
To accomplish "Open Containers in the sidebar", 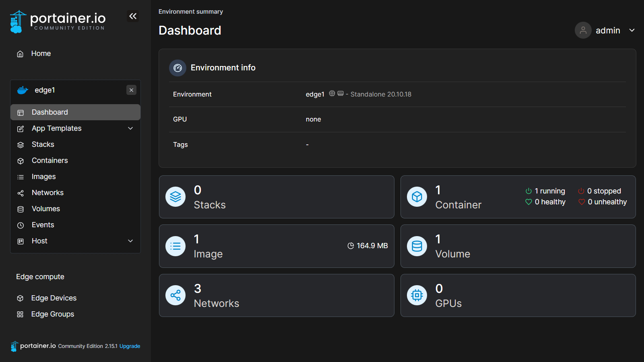I will tap(50, 160).
